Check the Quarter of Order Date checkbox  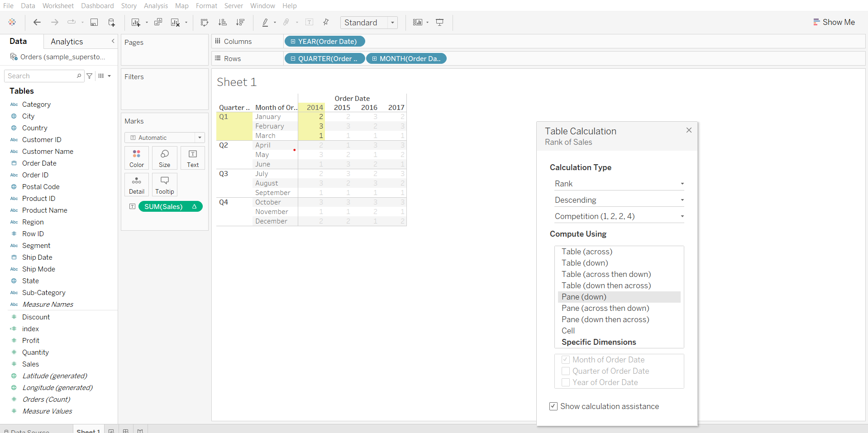(x=566, y=371)
